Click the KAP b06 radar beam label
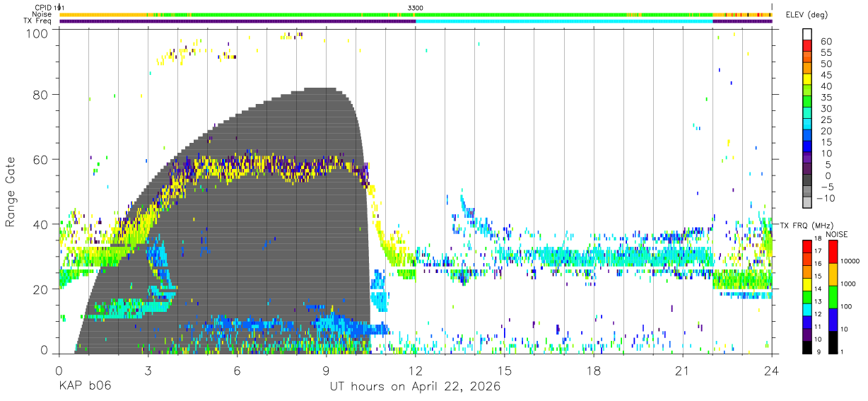 86,387
